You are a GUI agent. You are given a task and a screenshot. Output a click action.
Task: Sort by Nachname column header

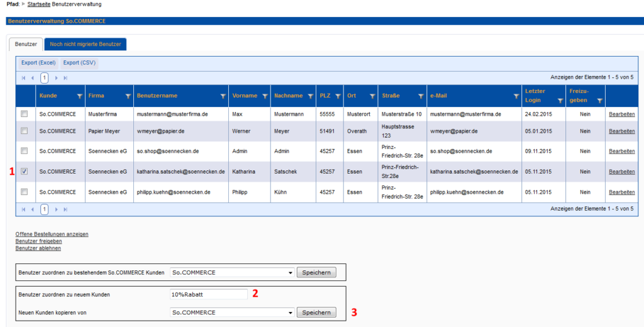(x=288, y=96)
